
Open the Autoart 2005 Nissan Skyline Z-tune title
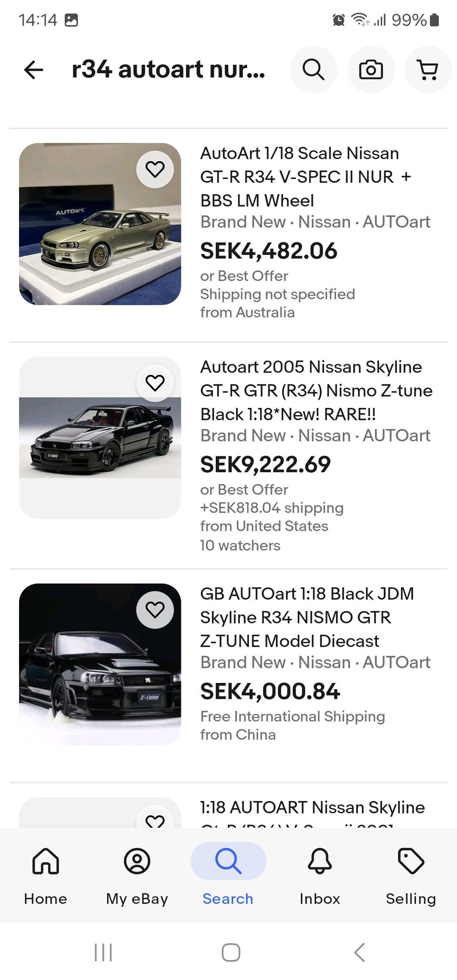click(316, 390)
